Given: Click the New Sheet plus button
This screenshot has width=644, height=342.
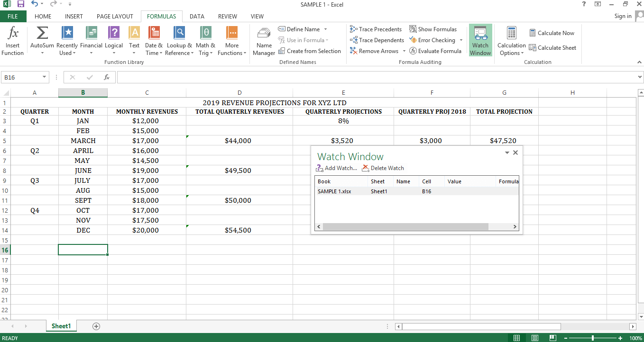Looking at the screenshot, I should pyautogui.click(x=96, y=326).
